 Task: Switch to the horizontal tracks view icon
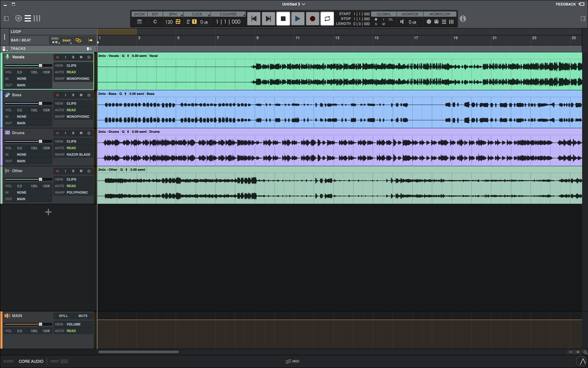tap(28, 18)
